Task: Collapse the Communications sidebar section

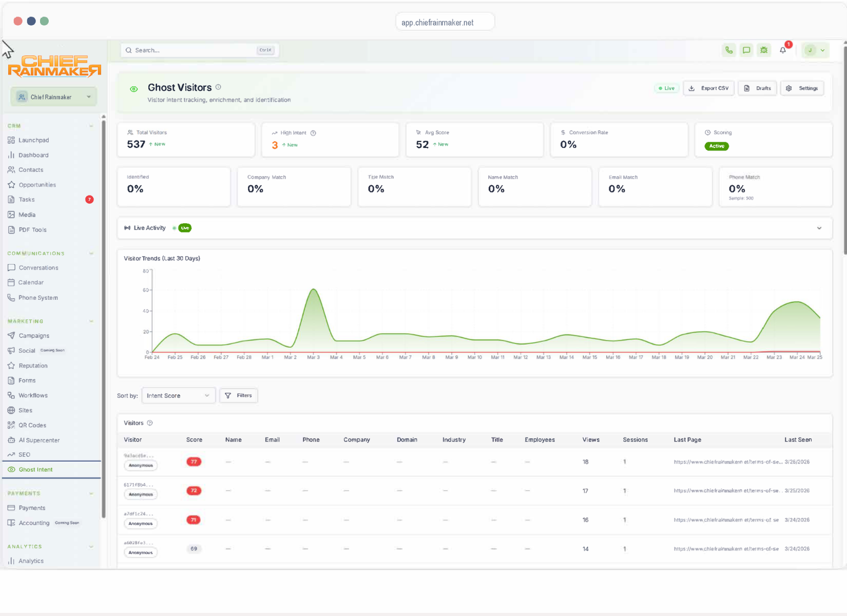Action: click(x=91, y=254)
